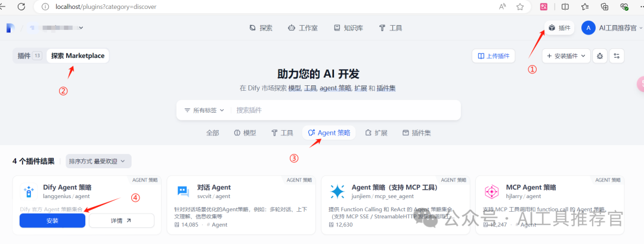Click the site information icon in address bar
The image size is (644, 244).
click(x=45, y=7)
